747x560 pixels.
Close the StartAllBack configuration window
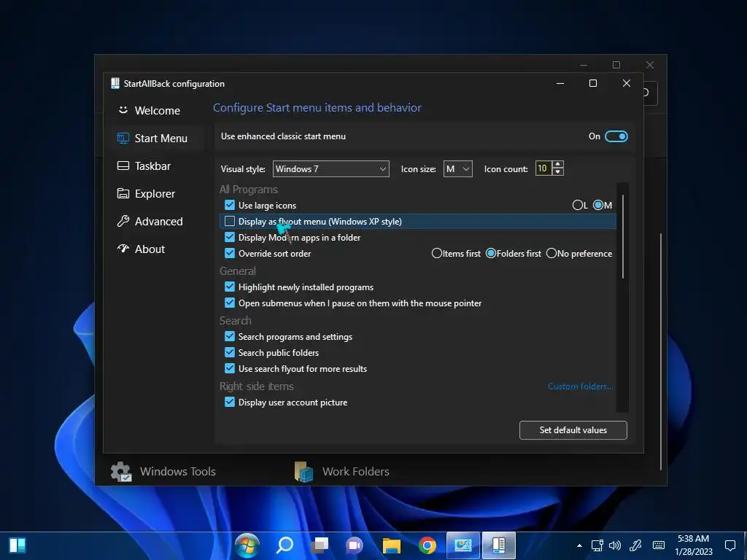point(627,83)
